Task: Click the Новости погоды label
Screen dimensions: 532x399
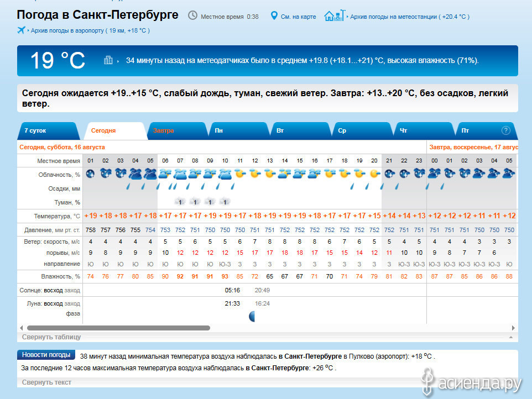Action: (46, 355)
